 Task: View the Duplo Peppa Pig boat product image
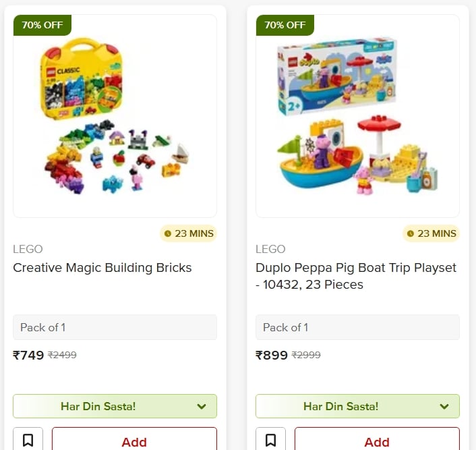(x=357, y=116)
